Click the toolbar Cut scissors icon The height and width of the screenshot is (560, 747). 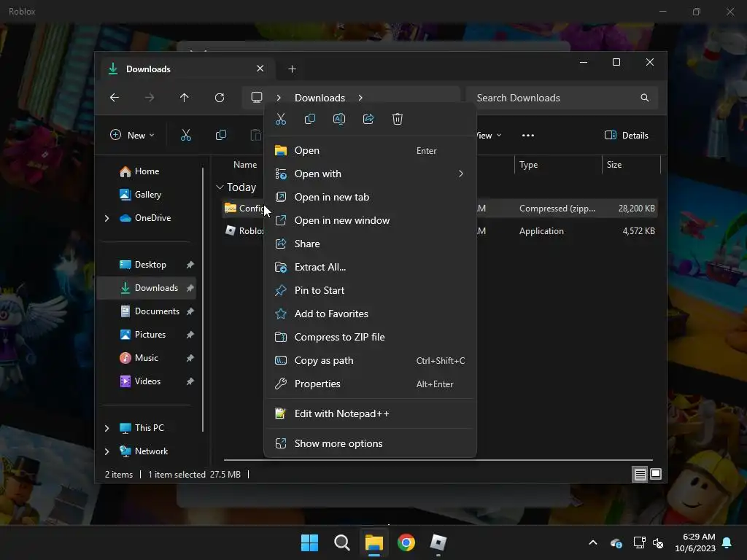(186, 135)
